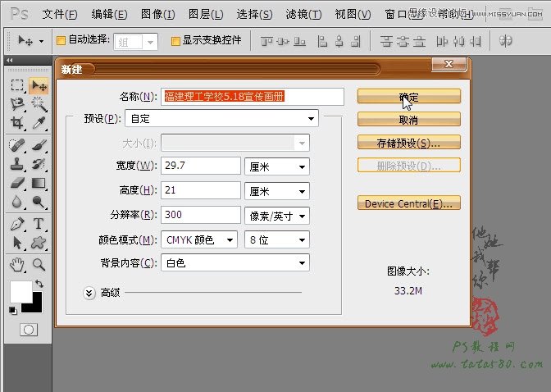The width and height of the screenshot is (551, 392).
Task: Select the Eraser tool
Action: (x=17, y=183)
